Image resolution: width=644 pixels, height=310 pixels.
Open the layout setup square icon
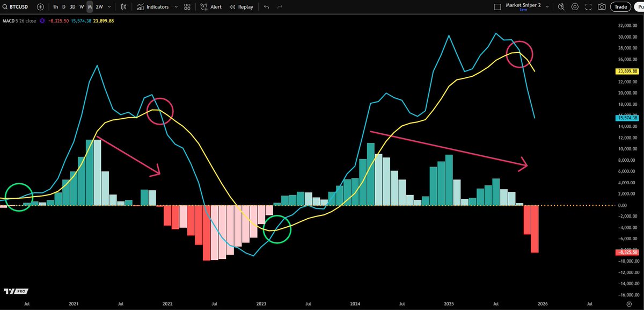(x=496, y=6)
